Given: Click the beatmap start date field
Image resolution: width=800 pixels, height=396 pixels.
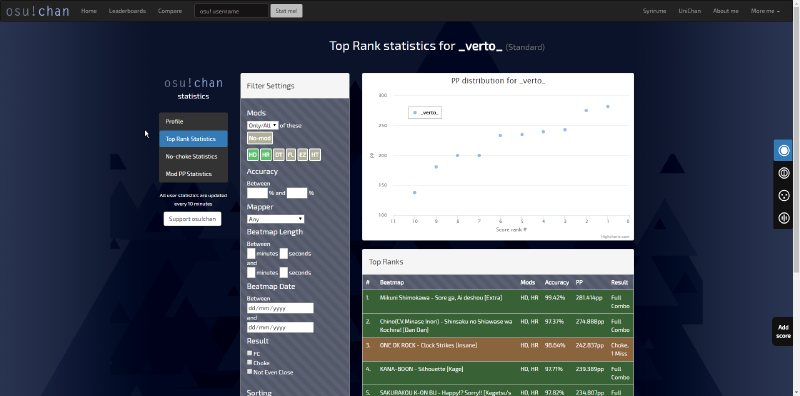Looking at the screenshot, I should point(280,308).
